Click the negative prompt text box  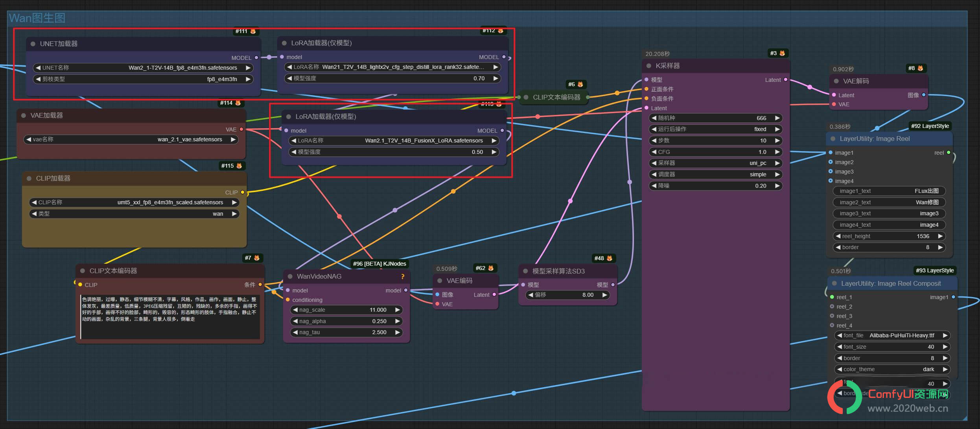click(170, 317)
